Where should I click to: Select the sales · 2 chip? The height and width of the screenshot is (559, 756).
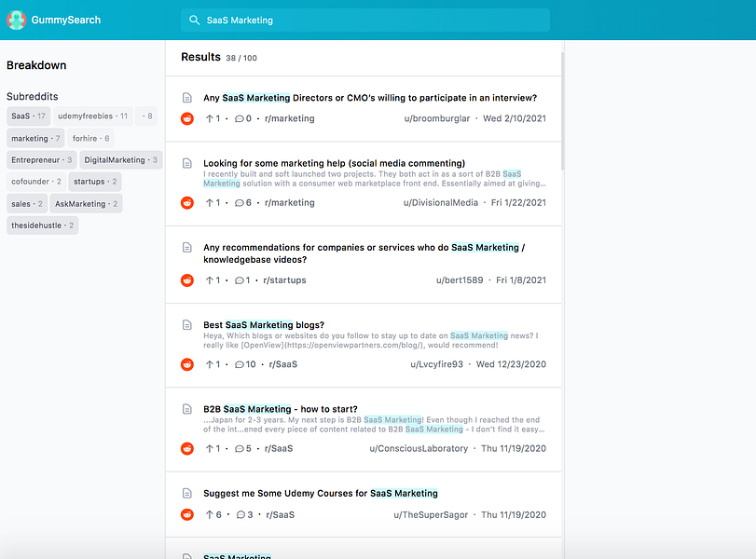(x=27, y=204)
